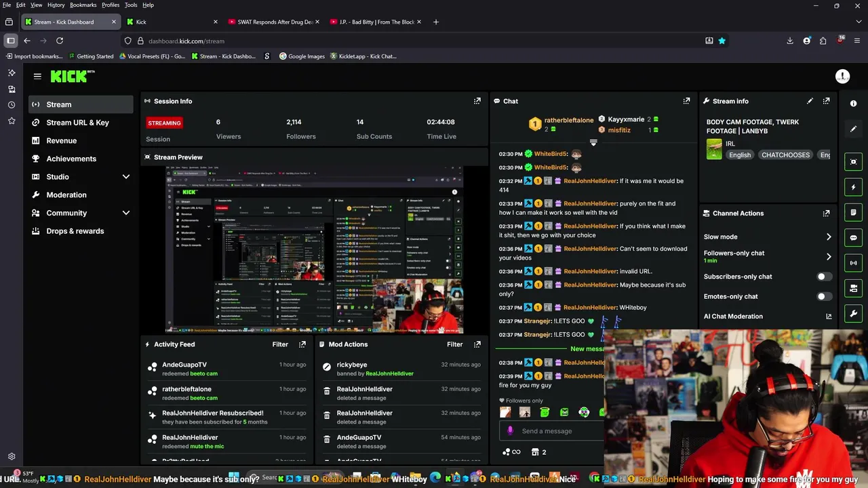Reload the page in browser toolbar
This screenshot has height=488, width=868.
tap(60, 41)
